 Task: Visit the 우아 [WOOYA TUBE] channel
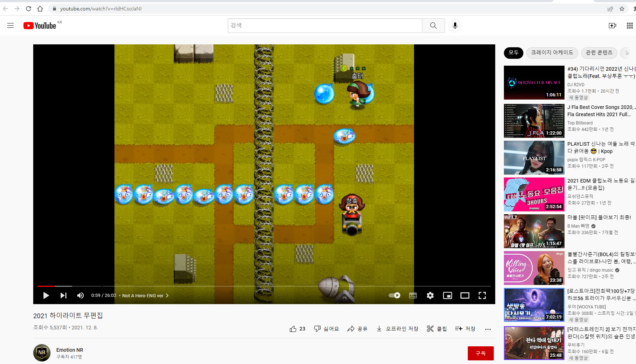point(587,307)
